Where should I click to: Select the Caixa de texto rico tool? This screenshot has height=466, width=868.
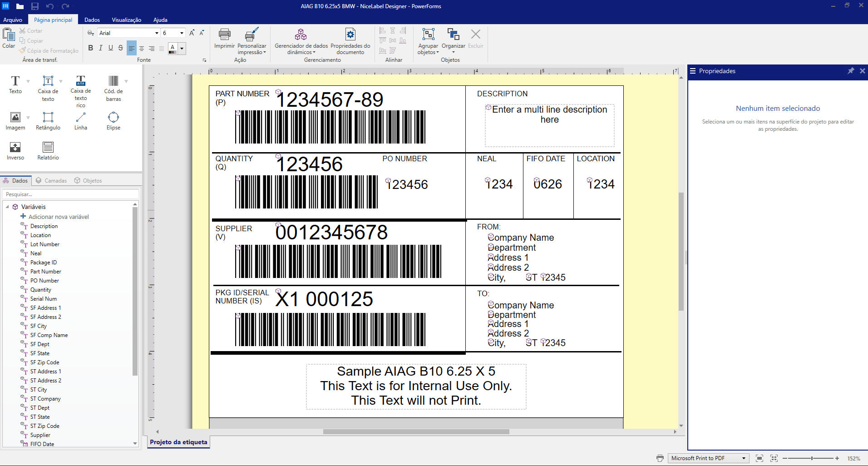(x=81, y=91)
